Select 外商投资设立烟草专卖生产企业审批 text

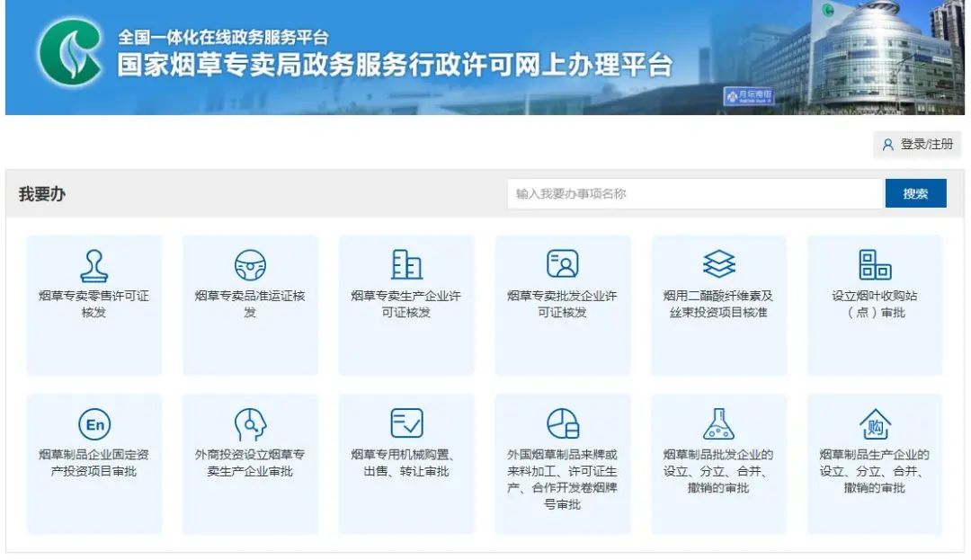(250, 463)
